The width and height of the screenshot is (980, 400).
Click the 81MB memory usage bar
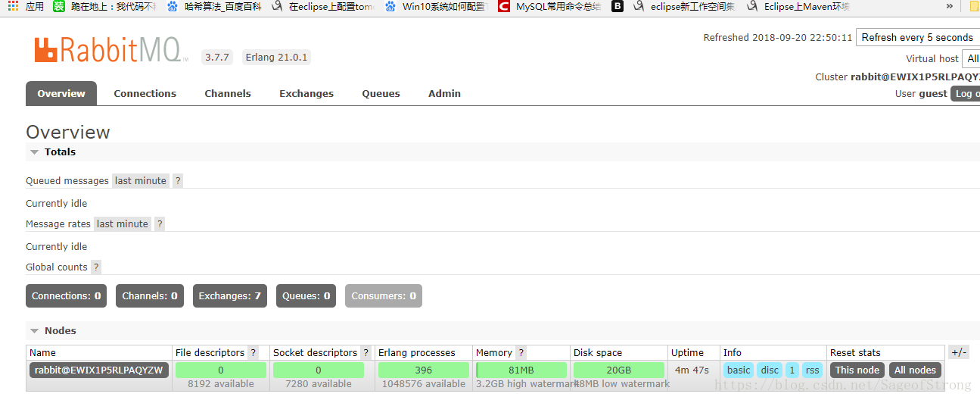pos(521,370)
